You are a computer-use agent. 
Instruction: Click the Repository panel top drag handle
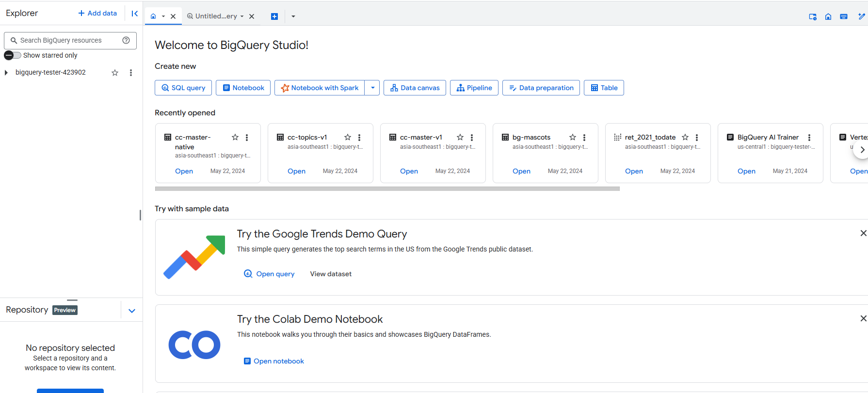(x=72, y=300)
